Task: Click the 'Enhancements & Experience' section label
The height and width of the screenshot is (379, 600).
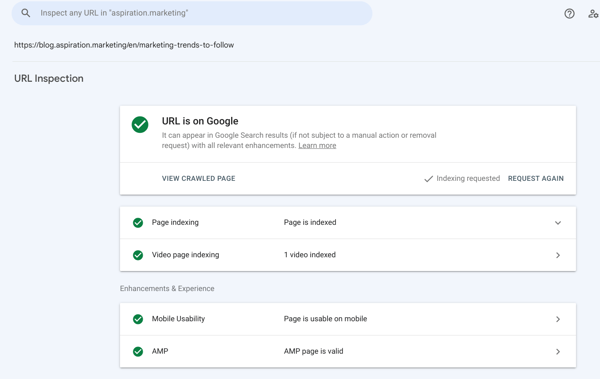Action: (x=167, y=289)
